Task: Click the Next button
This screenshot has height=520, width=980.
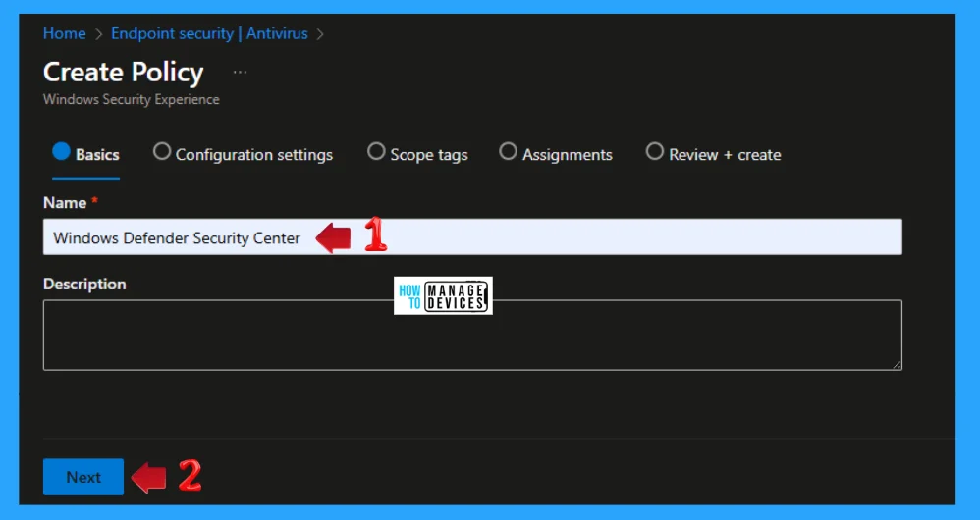Action: coord(83,477)
